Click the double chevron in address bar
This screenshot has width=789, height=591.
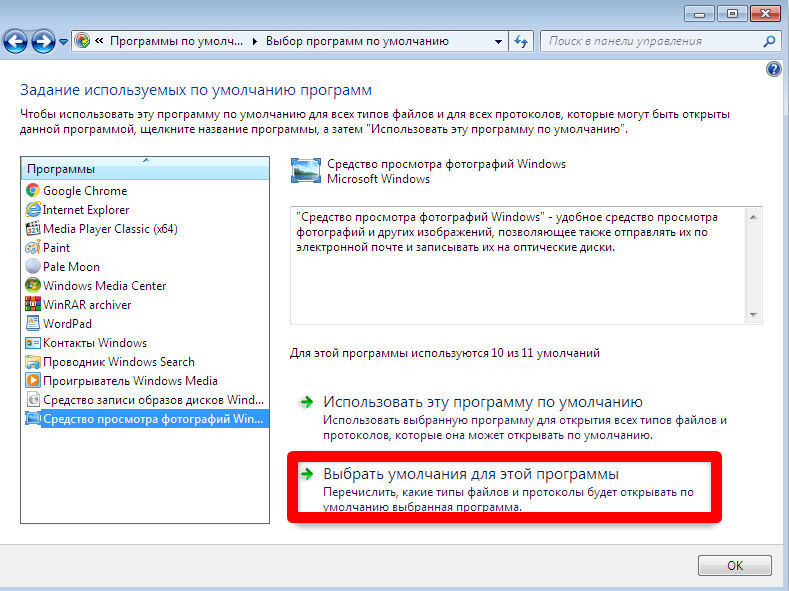point(99,41)
